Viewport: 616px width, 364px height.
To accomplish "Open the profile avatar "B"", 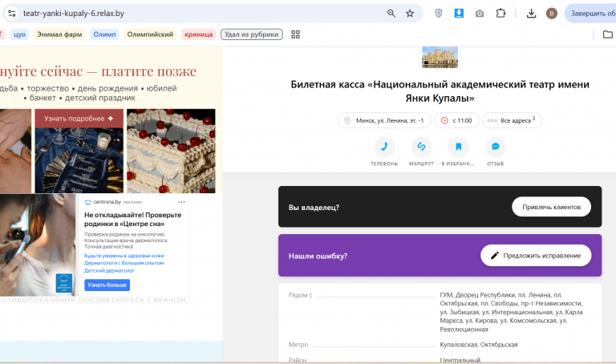I will pyautogui.click(x=552, y=14).
